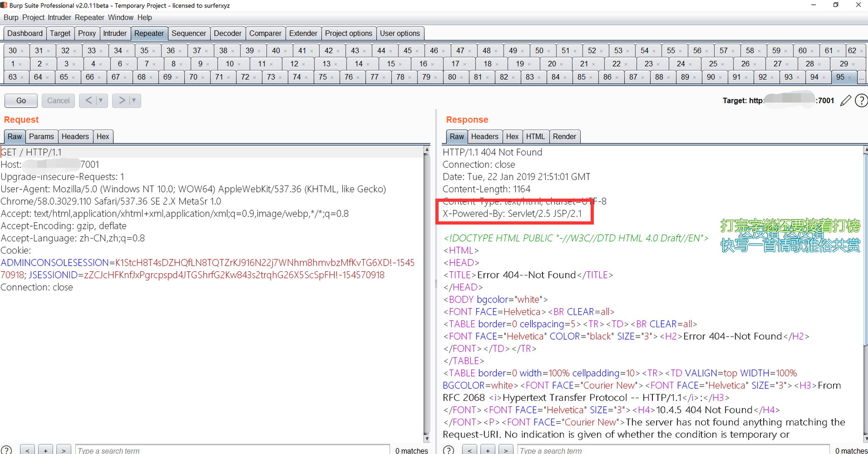Expand the forward-history dropdown arrow
The width and height of the screenshot is (868, 454).
[134, 100]
